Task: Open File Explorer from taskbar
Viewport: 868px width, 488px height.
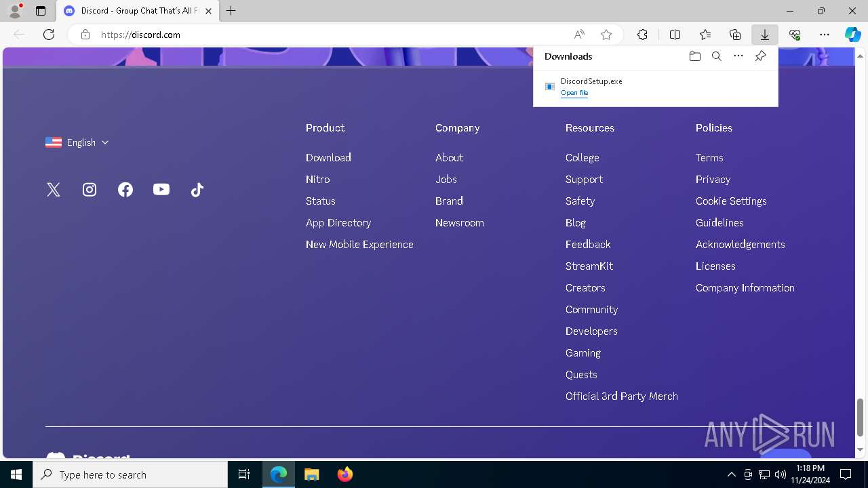Action: point(312,474)
